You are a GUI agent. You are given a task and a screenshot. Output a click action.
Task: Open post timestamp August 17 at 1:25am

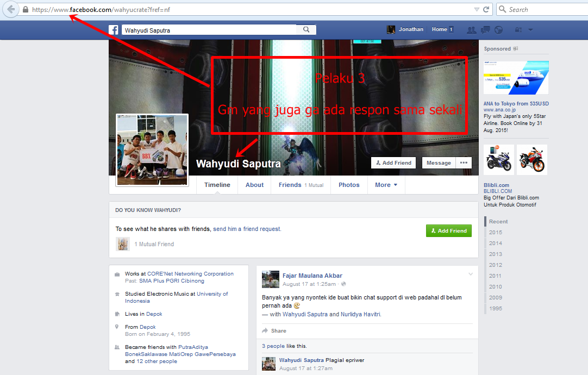309,284
